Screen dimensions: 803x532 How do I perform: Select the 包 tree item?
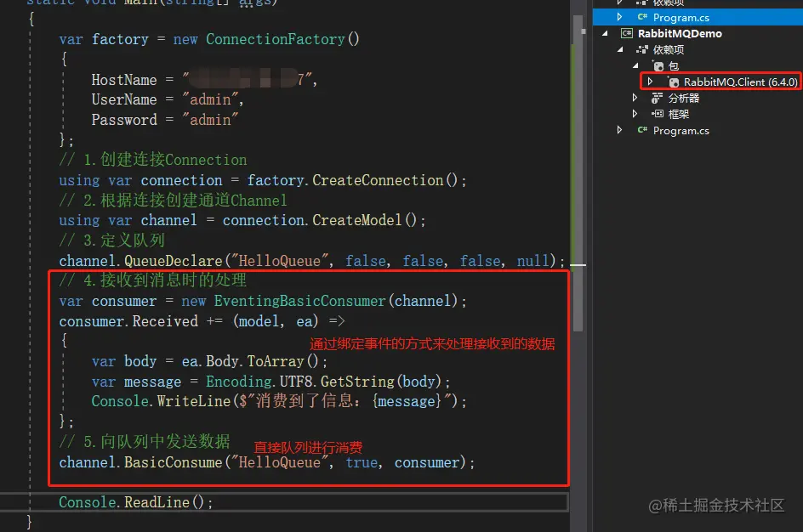(674, 66)
